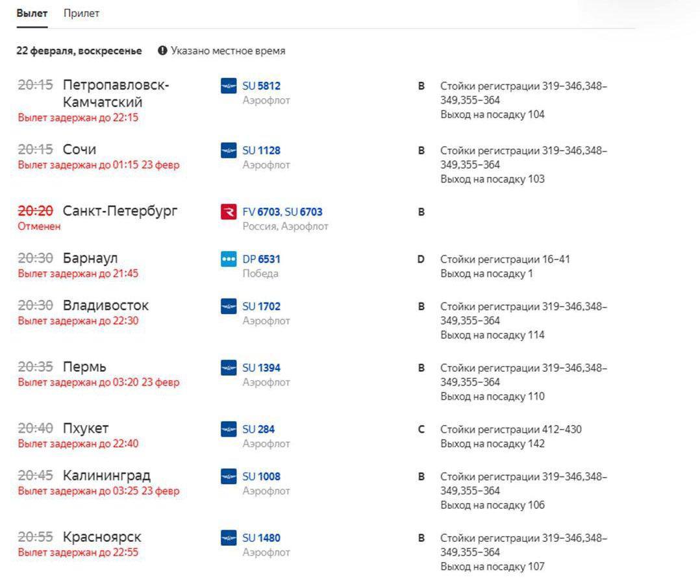This screenshot has width=700, height=588.
Task: Click the Aeroflot logo beside SU 284
Action: point(229,429)
